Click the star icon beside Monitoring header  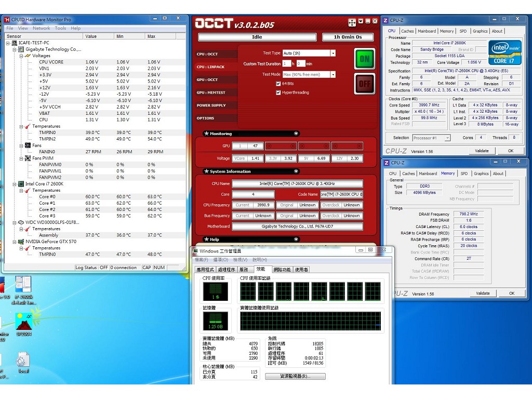tap(206, 134)
